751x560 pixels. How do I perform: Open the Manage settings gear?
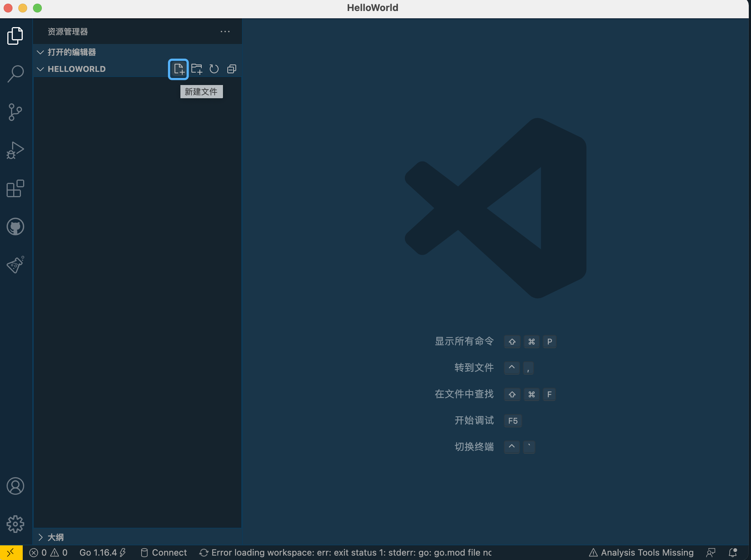tap(15, 524)
